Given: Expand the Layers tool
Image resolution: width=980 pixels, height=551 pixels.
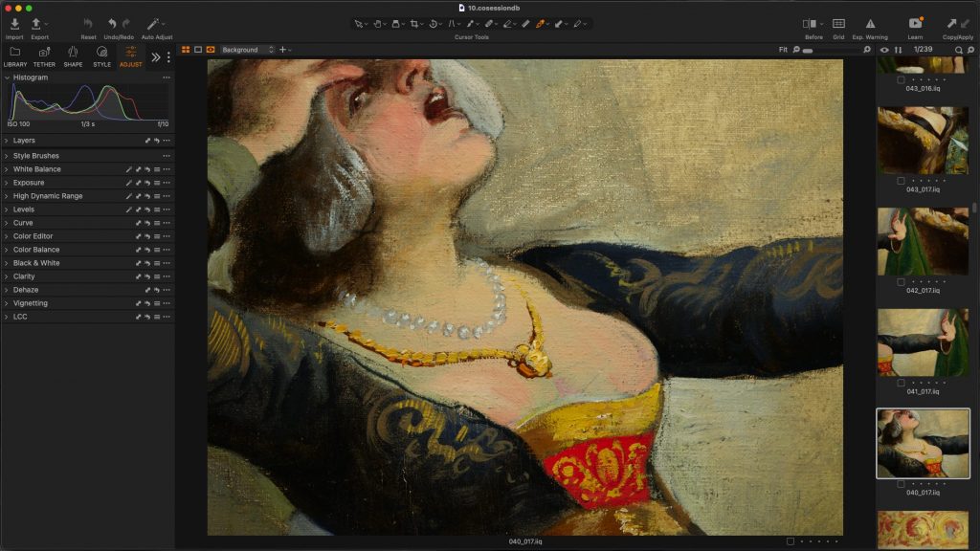Looking at the screenshot, I should (7, 141).
